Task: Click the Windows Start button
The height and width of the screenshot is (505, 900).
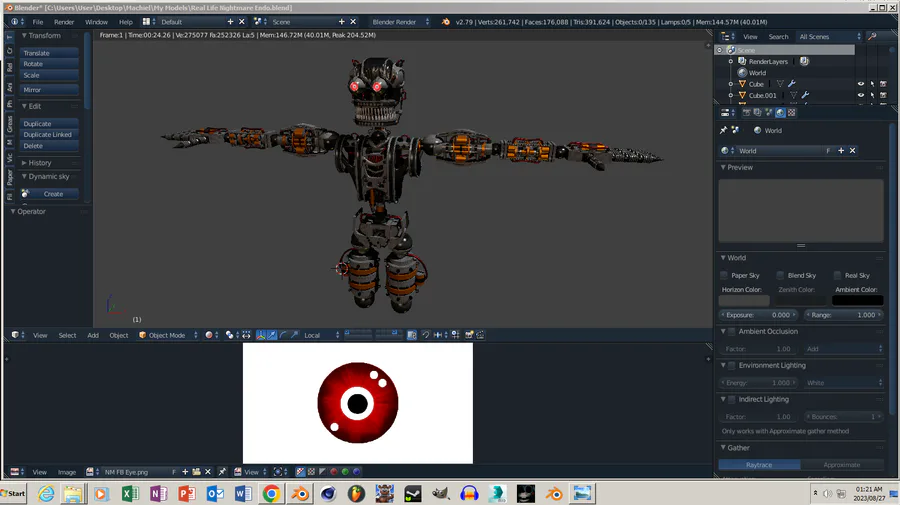Action: pyautogui.click(x=13, y=494)
